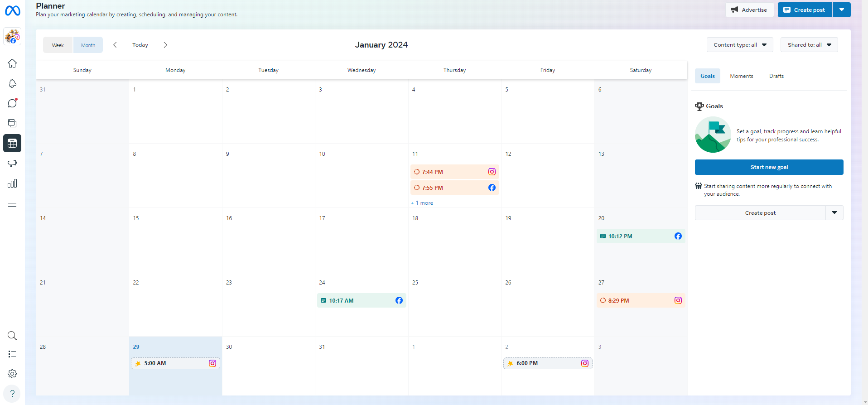This screenshot has height=405, width=868.
Task: Click the Instagram icon on 7:44 PM post
Action: 492,172
